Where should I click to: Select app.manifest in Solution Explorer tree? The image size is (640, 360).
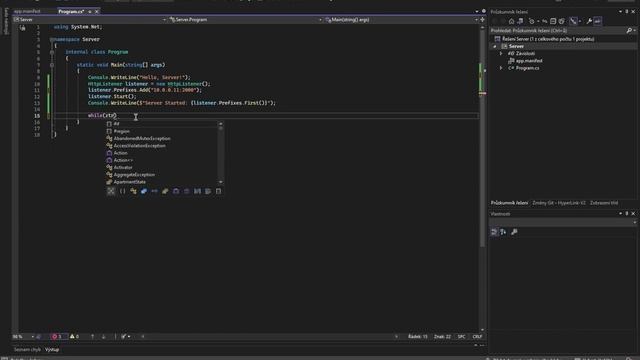[529, 61]
